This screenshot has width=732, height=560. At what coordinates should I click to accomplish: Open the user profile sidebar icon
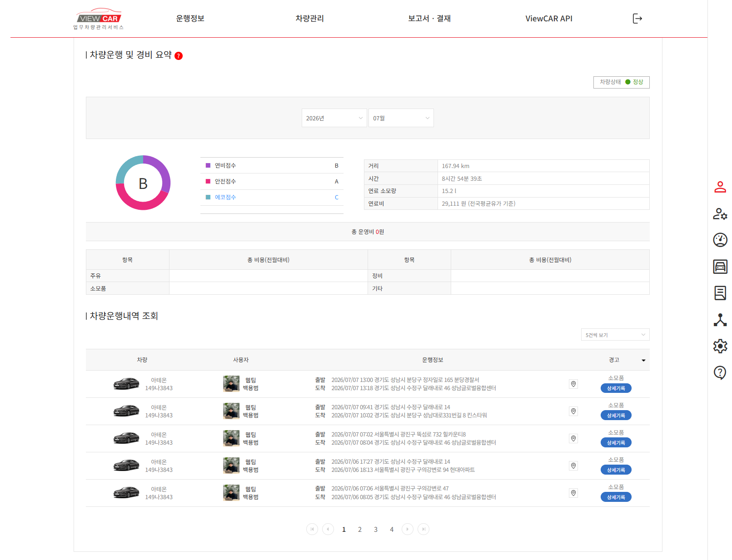tap(720, 187)
